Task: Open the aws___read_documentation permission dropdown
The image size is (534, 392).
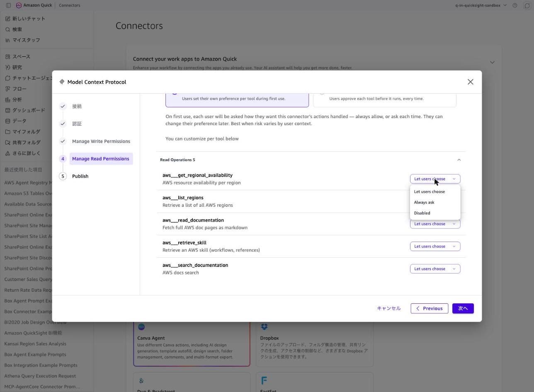Action: click(x=435, y=224)
